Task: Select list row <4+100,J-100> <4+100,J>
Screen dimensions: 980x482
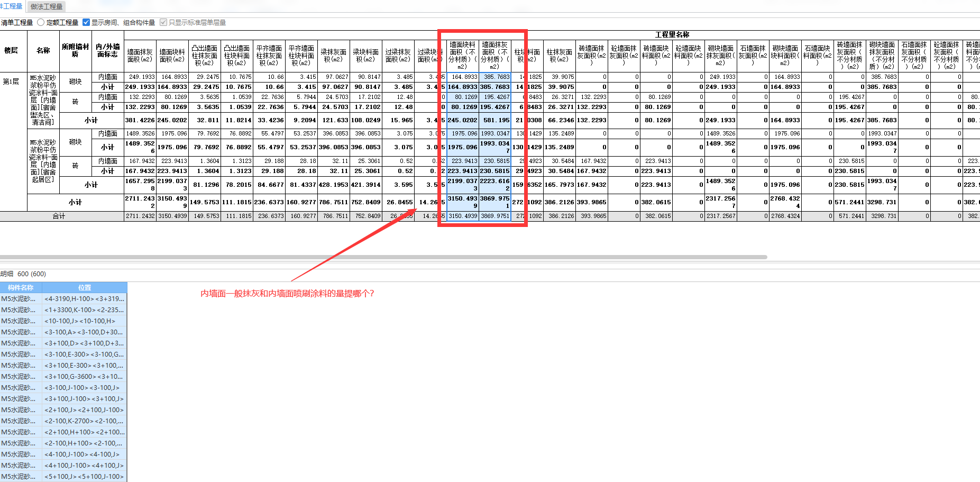Action: (x=63, y=466)
